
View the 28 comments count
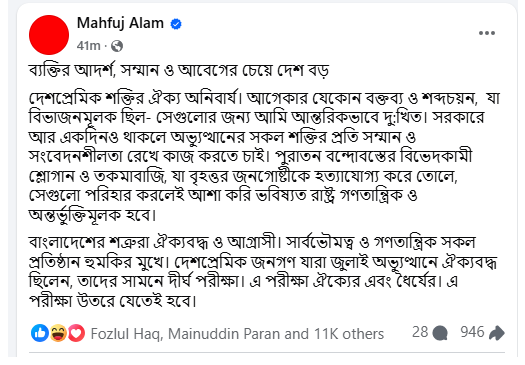pos(420,332)
